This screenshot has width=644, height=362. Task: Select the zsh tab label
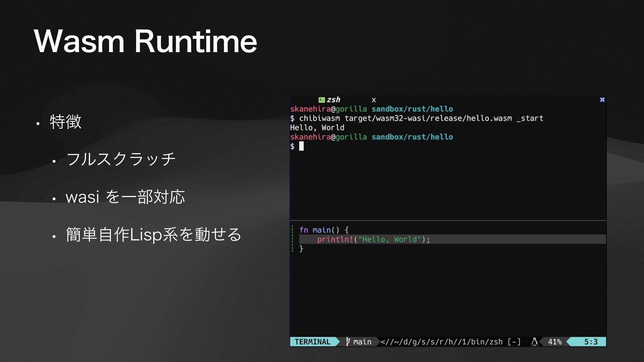pyautogui.click(x=333, y=100)
